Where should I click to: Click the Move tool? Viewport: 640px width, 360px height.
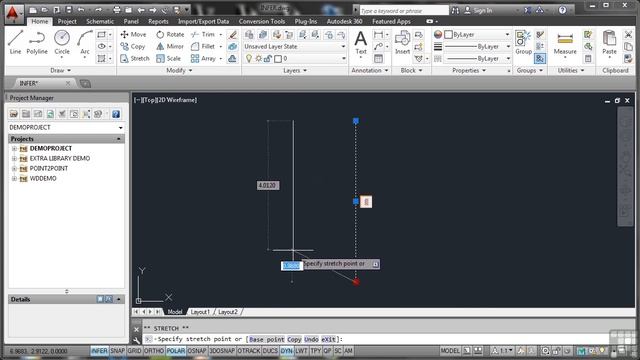tap(133, 35)
